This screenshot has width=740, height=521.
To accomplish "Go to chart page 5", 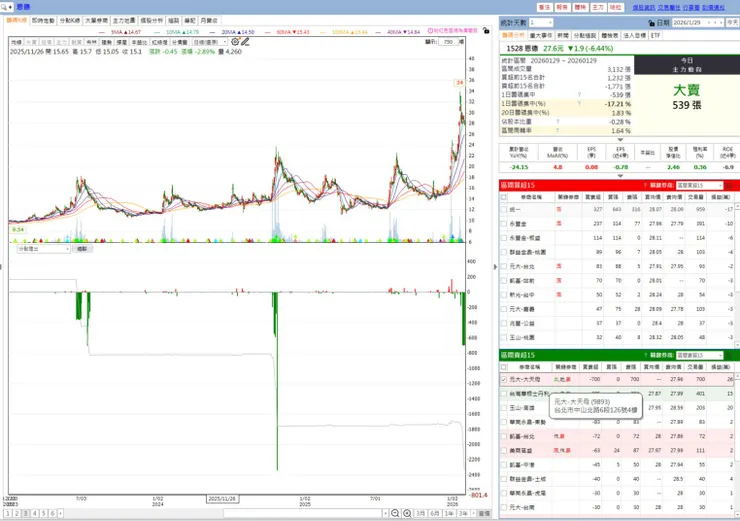I will (x=43, y=513).
